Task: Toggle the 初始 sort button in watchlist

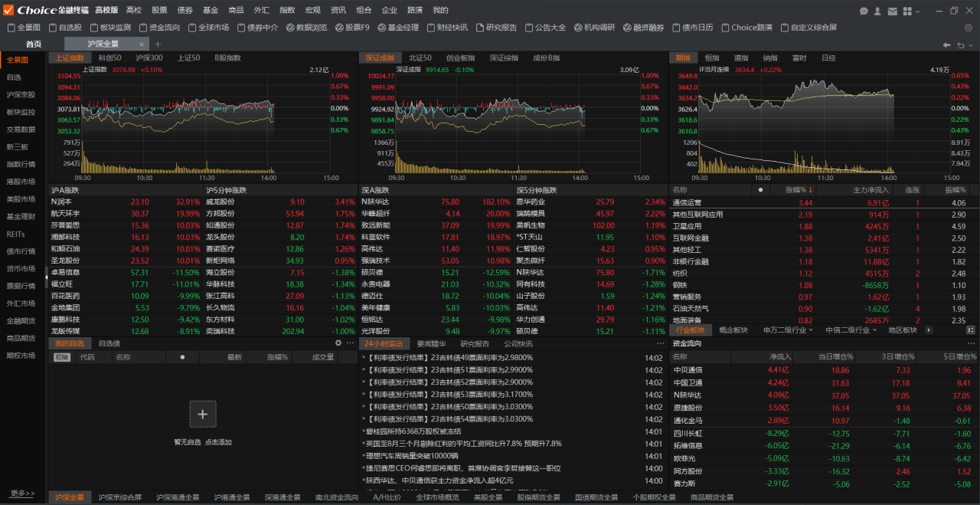Action: 61,357
